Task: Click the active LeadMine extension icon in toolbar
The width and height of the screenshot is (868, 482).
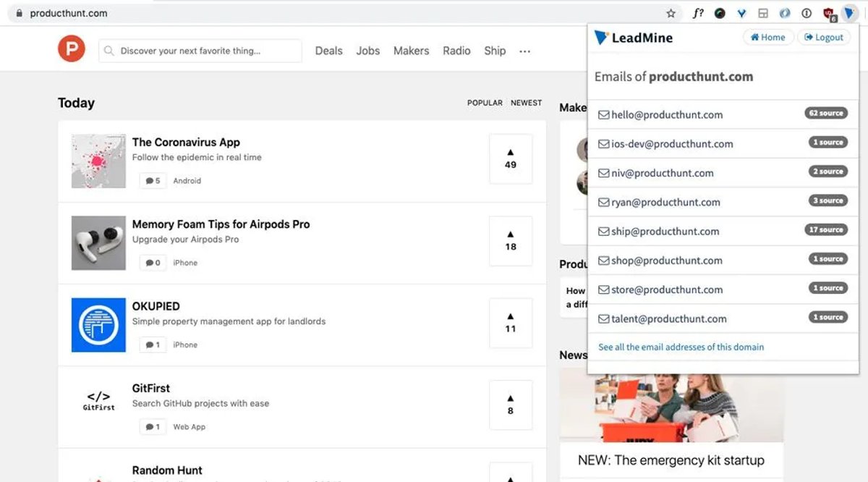Action: point(849,13)
